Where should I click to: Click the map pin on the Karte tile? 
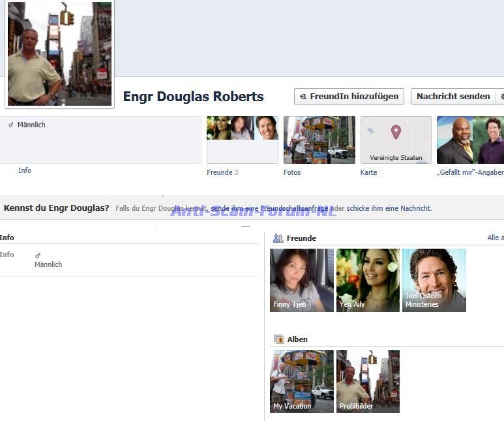tap(396, 133)
